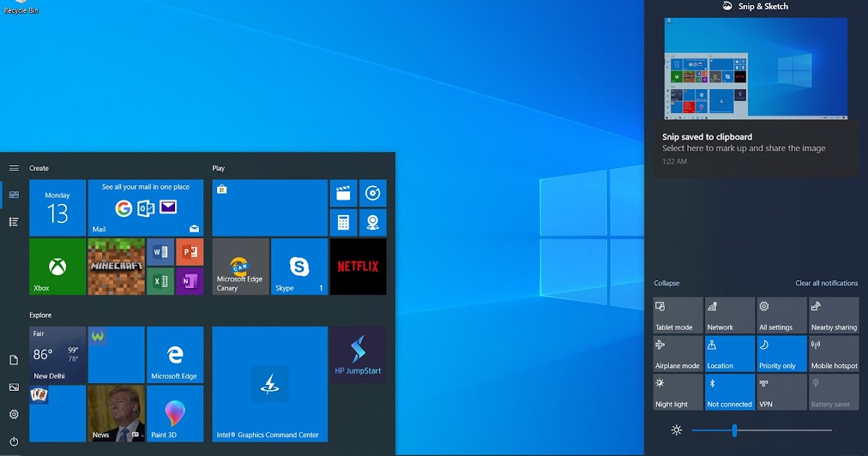The height and width of the screenshot is (456, 868).
Task: Open the Mail tile
Action: (x=145, y=208)
